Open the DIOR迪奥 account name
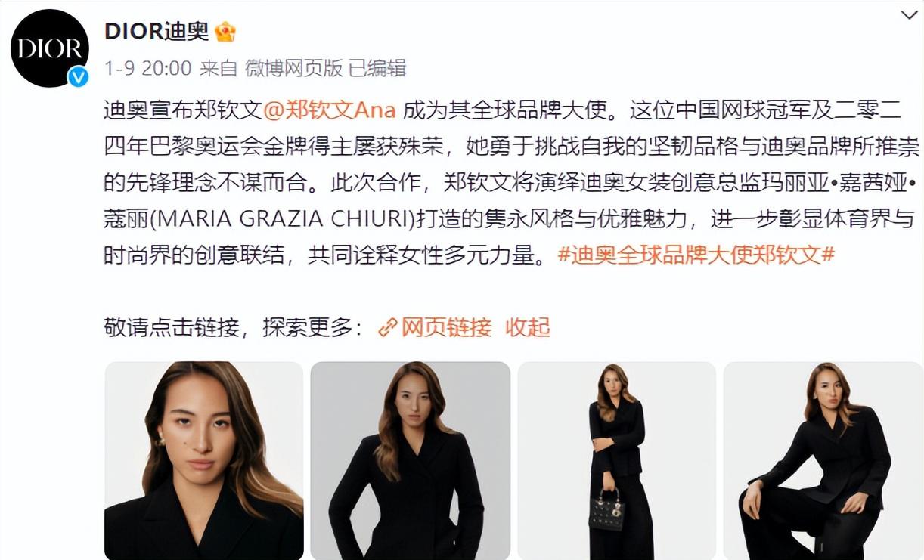 point(157,32)
